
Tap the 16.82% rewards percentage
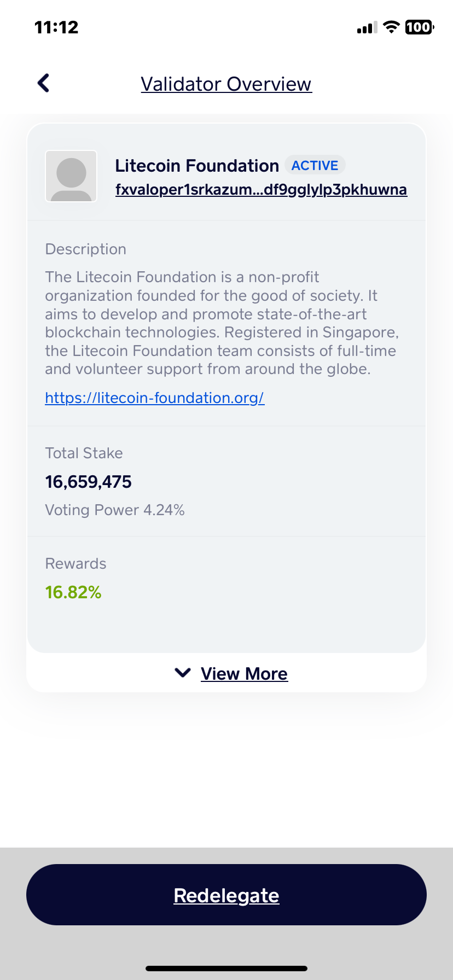pyautogui.click(x=73, y=592)
